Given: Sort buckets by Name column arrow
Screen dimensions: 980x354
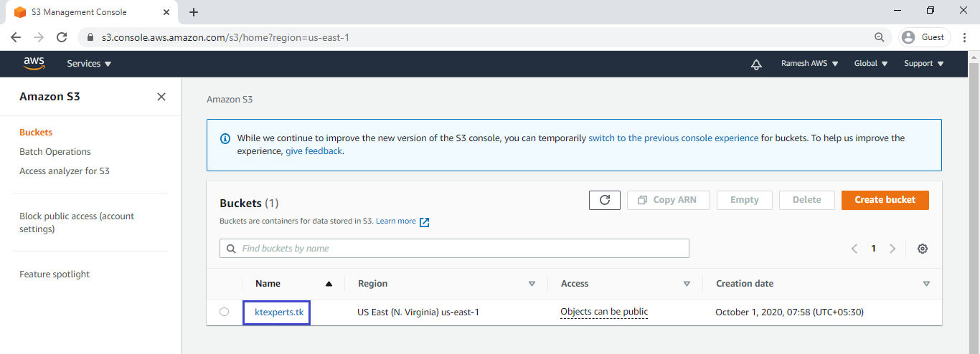Looking at the screenshot, I should [329, 284].
